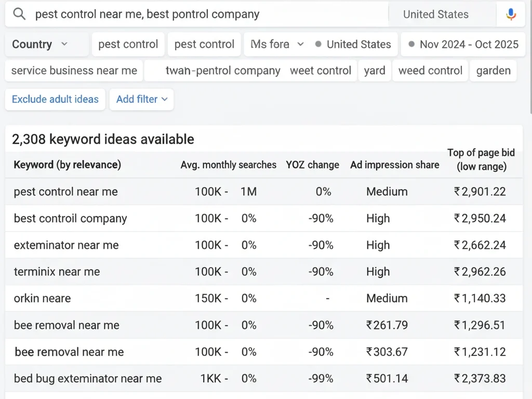Toggle the 'service business near me' chip
The width and height of the screenshot is (532, 399).
pyautogui.click(x=73, y=70)
